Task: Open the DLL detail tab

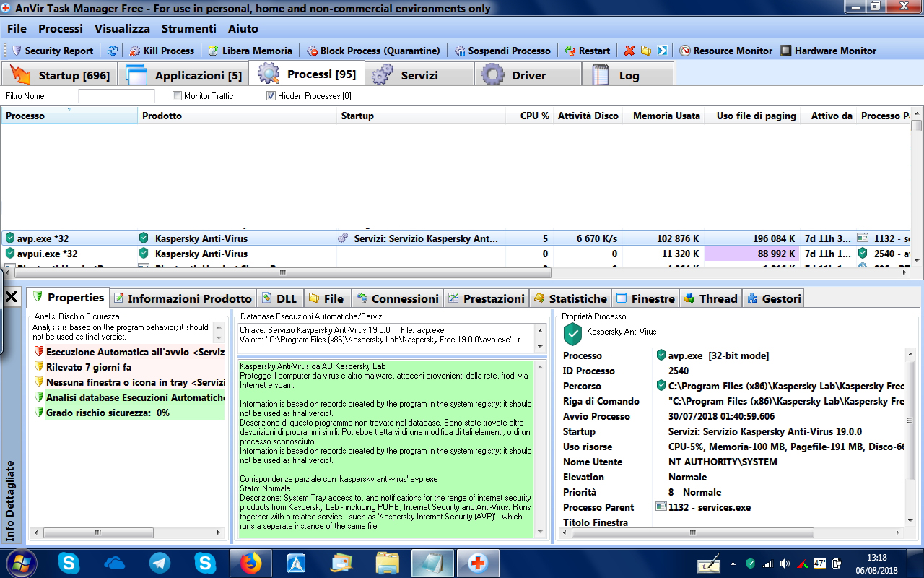Action: pyautogui.click(x=279, y=298)
